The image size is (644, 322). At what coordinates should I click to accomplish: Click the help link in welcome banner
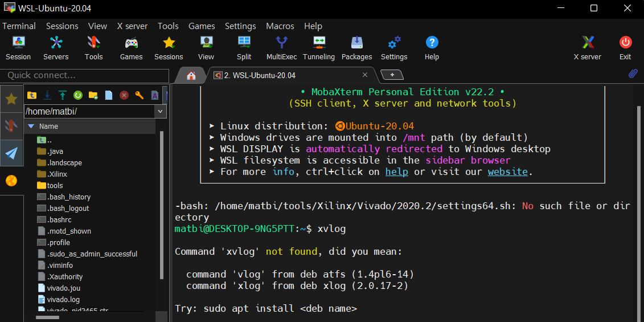pos(396,172)
